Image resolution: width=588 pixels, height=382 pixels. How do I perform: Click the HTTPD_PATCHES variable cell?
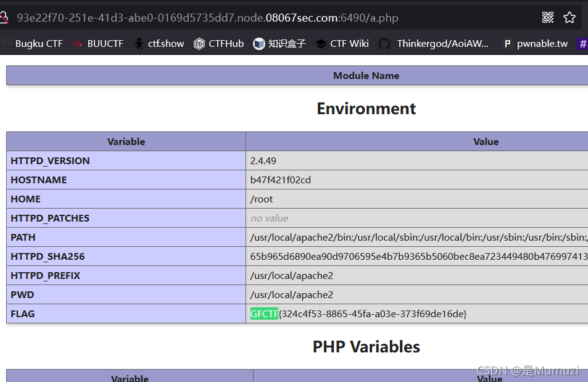coord(126,218)
